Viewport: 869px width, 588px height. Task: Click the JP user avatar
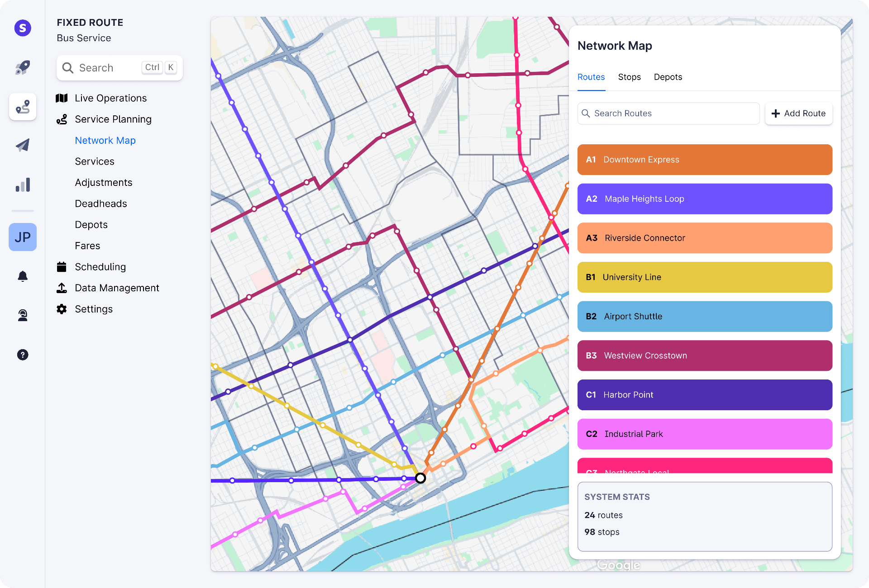pos(23,237)
